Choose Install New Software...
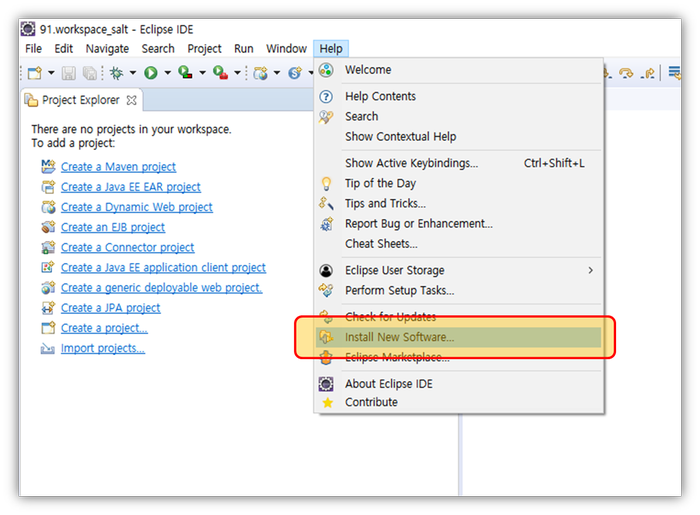Image resolution: width=700 pixels, height=515 pixels. pos(458,337)
